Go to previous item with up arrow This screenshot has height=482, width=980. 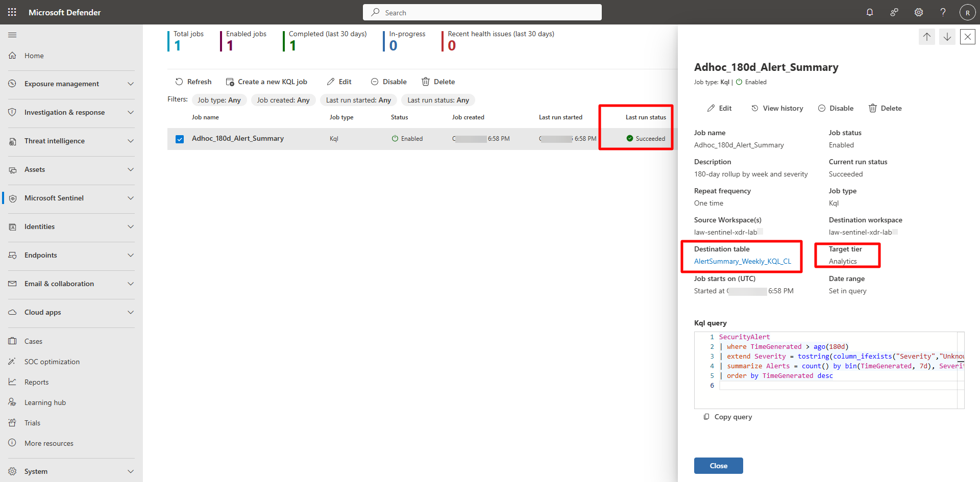(x=927, y=37)
